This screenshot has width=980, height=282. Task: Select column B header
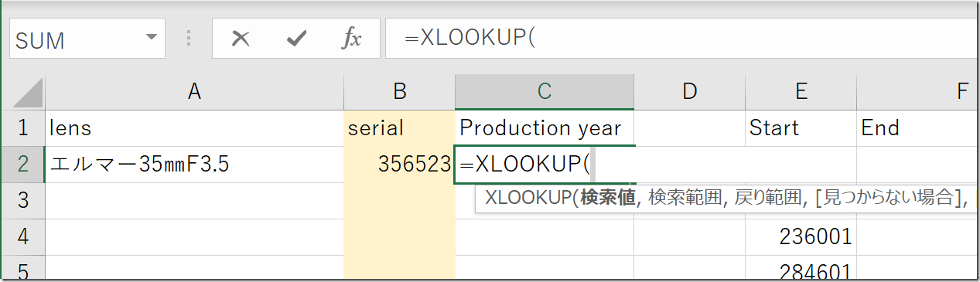[x=399, y=92]
